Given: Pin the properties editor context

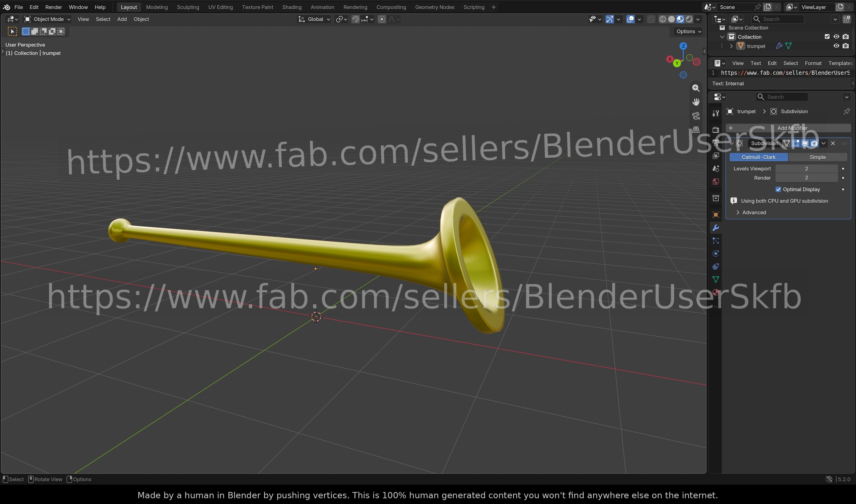Looking at the screenshot, I should click(x=847, y=111).
